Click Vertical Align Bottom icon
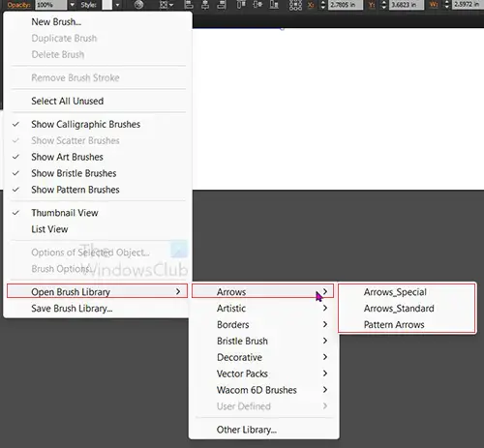 274,5
